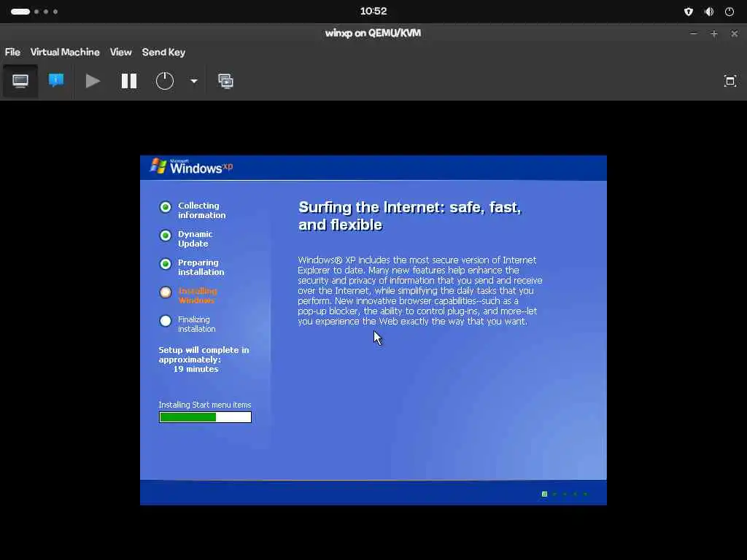Click the Preparing installation step indicator
The width and height of the screenshot is (747, 560).
tap(166, 264)
